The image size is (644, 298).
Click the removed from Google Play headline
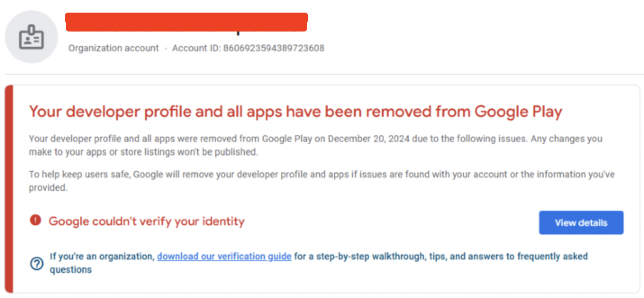point(295,111)
